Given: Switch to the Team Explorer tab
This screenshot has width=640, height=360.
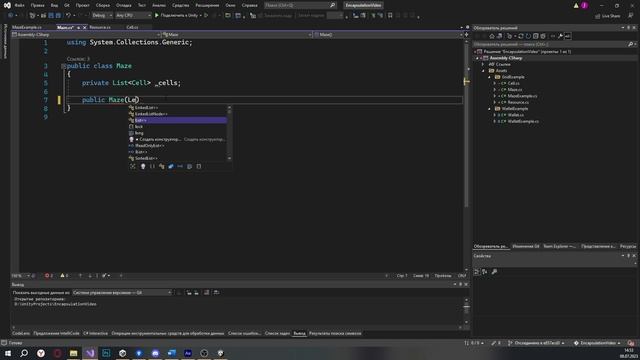Looking at the screenshot, I should pos(559,247).
